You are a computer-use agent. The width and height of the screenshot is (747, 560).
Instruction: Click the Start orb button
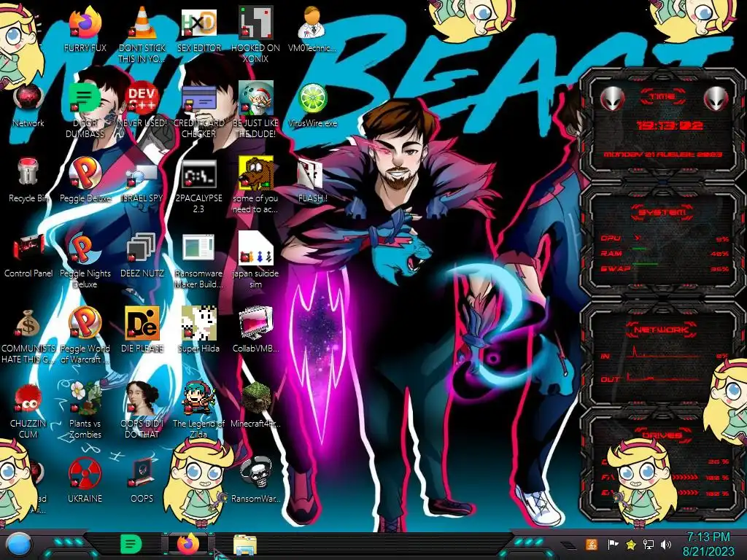click(x=20, y=545)
